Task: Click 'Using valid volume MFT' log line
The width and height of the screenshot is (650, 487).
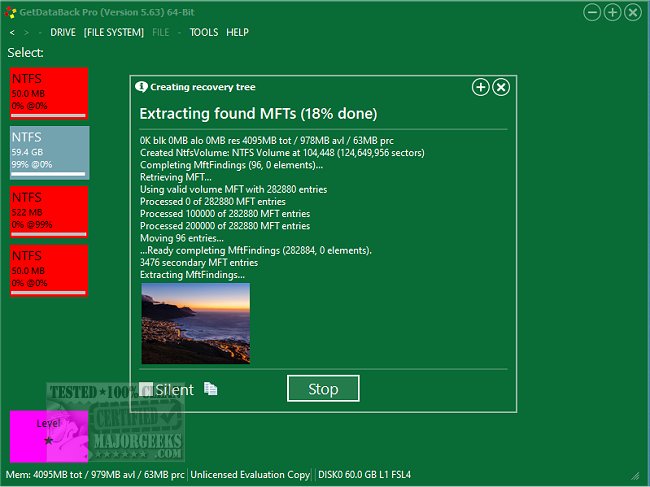Action: pos(233,189)
